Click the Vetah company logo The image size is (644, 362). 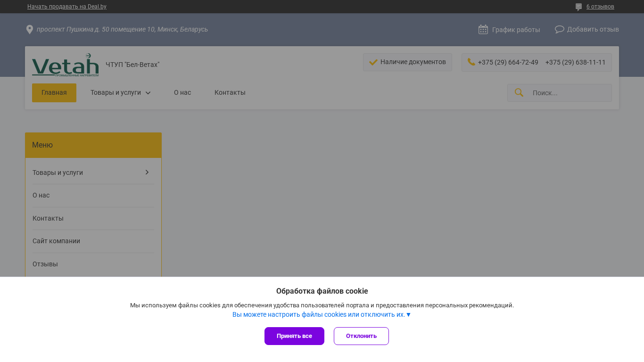click(65, 65)
